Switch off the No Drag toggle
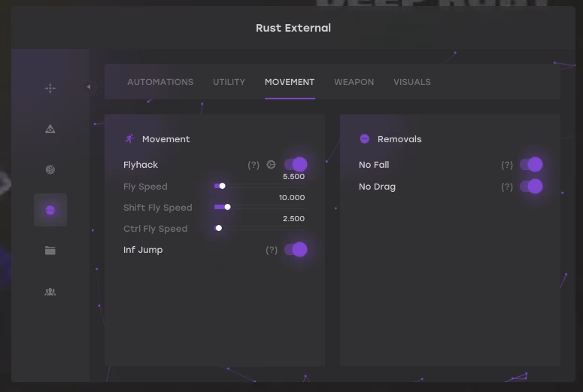Viewport: 583px width, 392px height. 531,187
